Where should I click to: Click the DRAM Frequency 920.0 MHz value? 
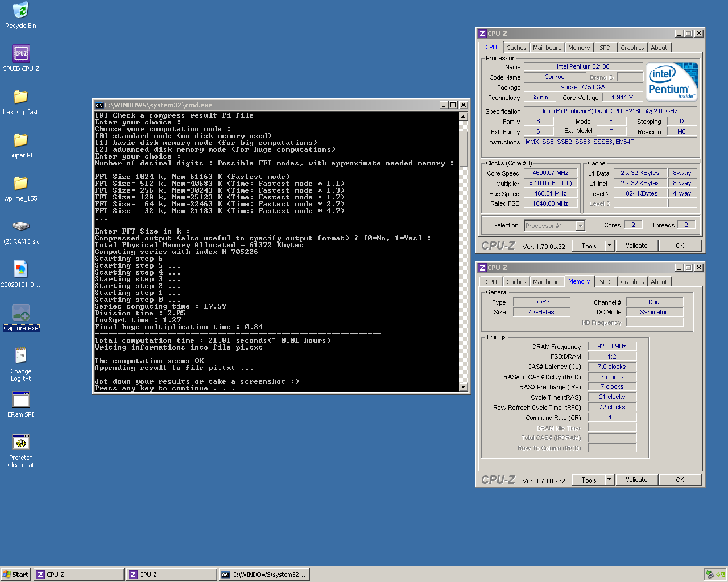pos(612,346)
